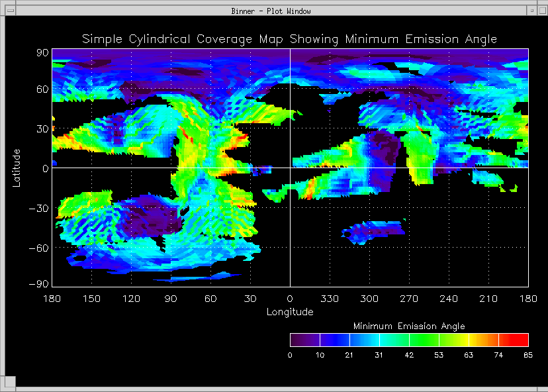Click the small blue patch near -45 latitude
Viewport: 548px width, 392px height.
(x=373, y=229)
